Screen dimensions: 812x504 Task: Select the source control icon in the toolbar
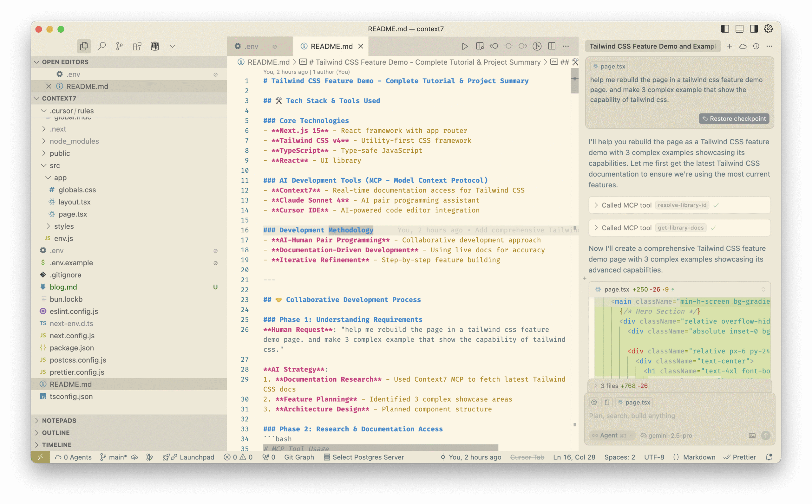(x=119, y=46)
